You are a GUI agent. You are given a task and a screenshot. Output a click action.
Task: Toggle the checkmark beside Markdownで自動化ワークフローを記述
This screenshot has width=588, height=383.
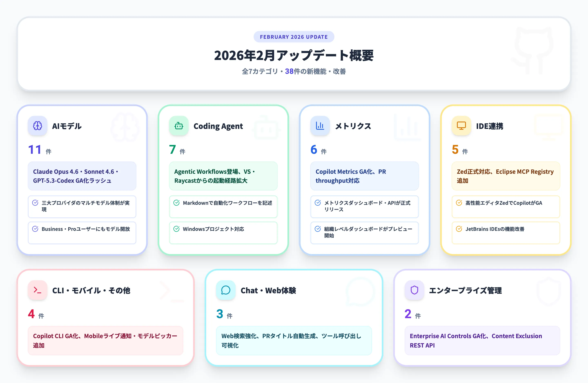point(176,203)
